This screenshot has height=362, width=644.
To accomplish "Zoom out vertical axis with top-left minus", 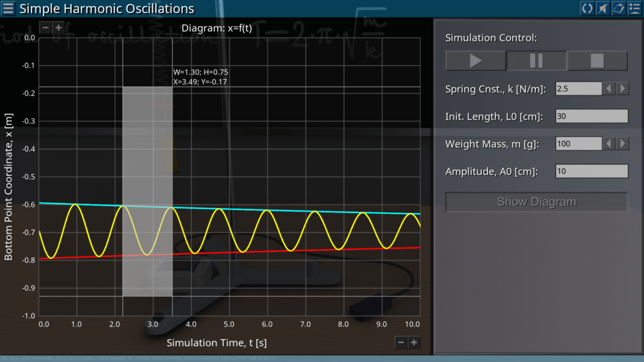I will [x=45, y=28].
